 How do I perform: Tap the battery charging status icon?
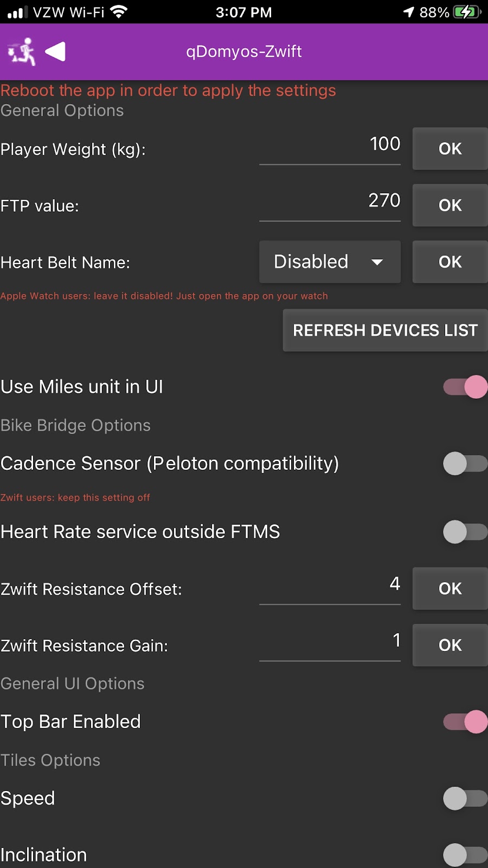tap(466, 12)
